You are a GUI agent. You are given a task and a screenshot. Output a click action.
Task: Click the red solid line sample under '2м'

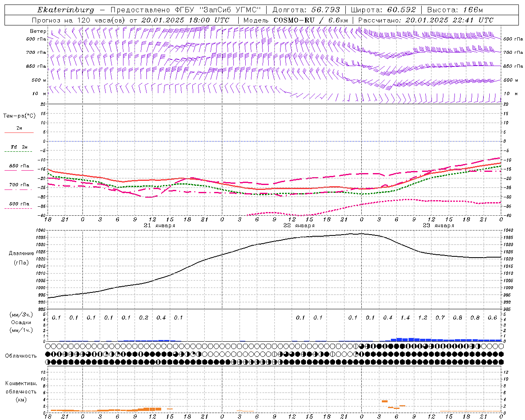(x=19, y=133)
